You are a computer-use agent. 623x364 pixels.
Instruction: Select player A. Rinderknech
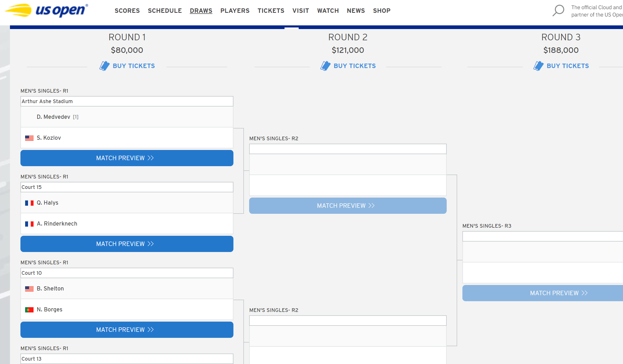click(x=57, y=224)
